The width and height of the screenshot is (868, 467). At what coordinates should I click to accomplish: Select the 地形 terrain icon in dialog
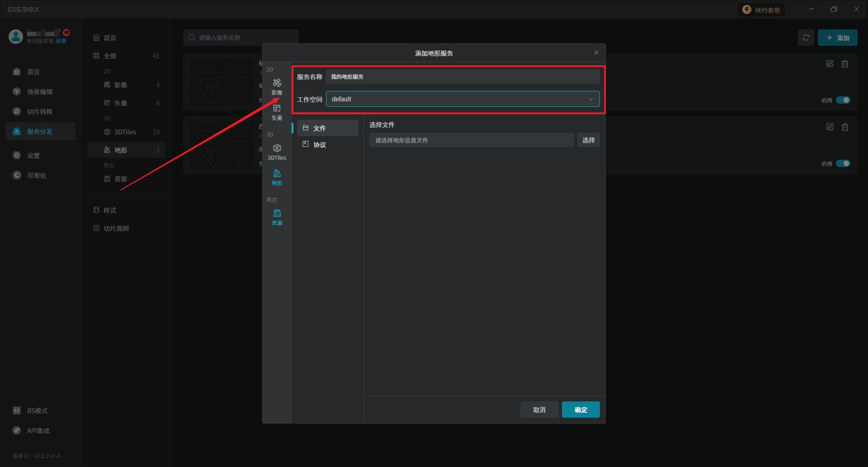(x=277, y=177)
